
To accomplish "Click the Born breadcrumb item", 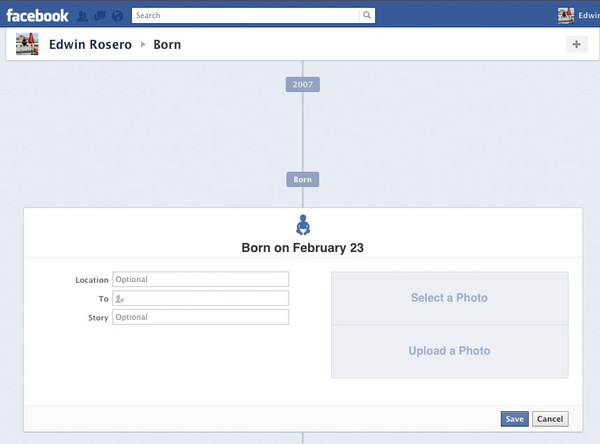I will tap(167, 44).
